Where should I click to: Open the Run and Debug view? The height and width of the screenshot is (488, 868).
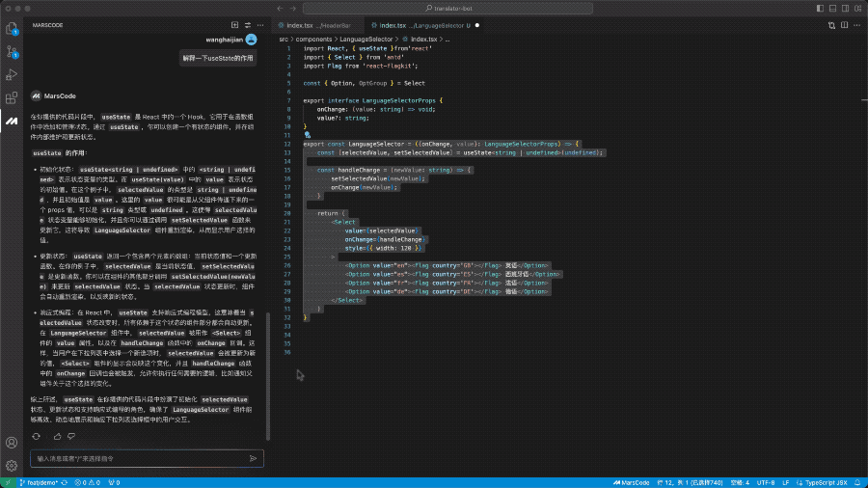(12, 74)
